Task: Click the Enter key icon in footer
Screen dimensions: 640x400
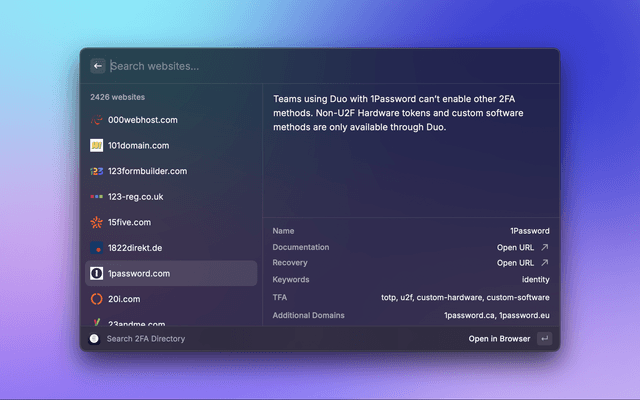Action: (x=544, y=339)
